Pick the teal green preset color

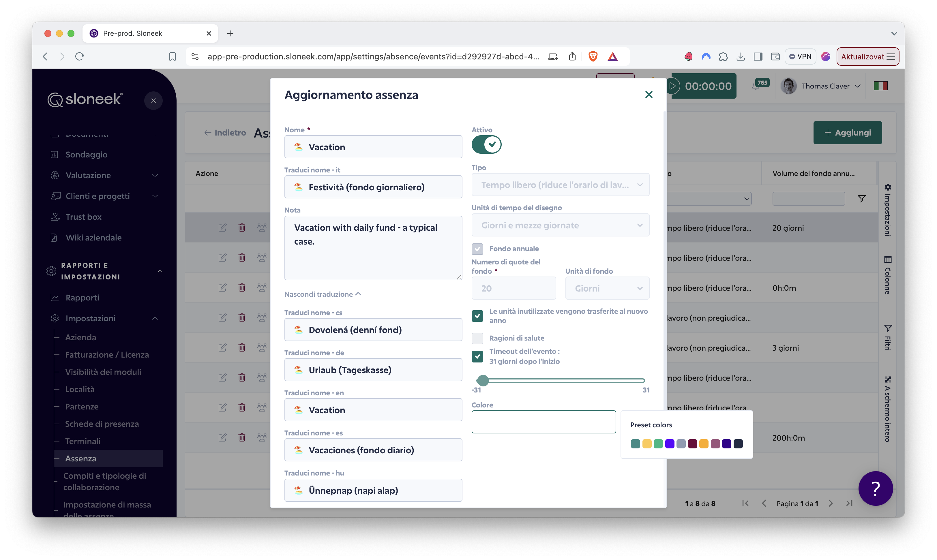click(635, 444)
